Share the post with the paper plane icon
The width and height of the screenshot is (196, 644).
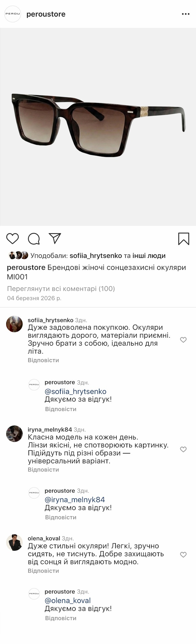coord(55,238)
